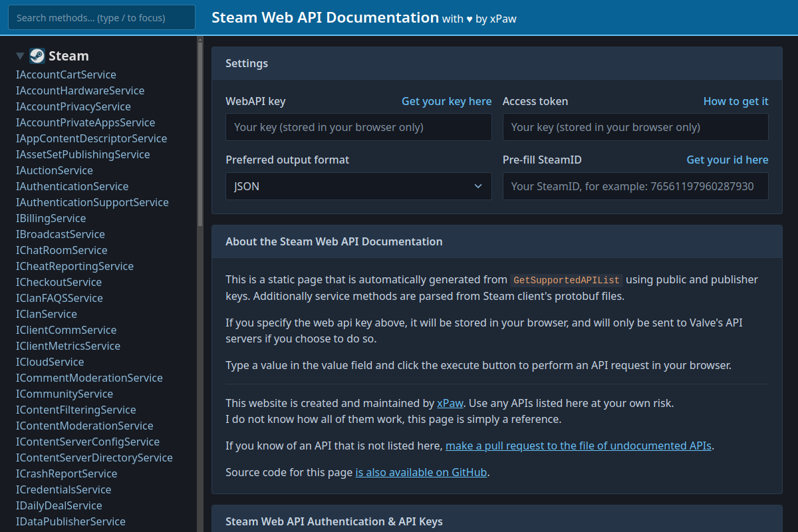Open the is also available on GitHub link

[x=422, y=472]
